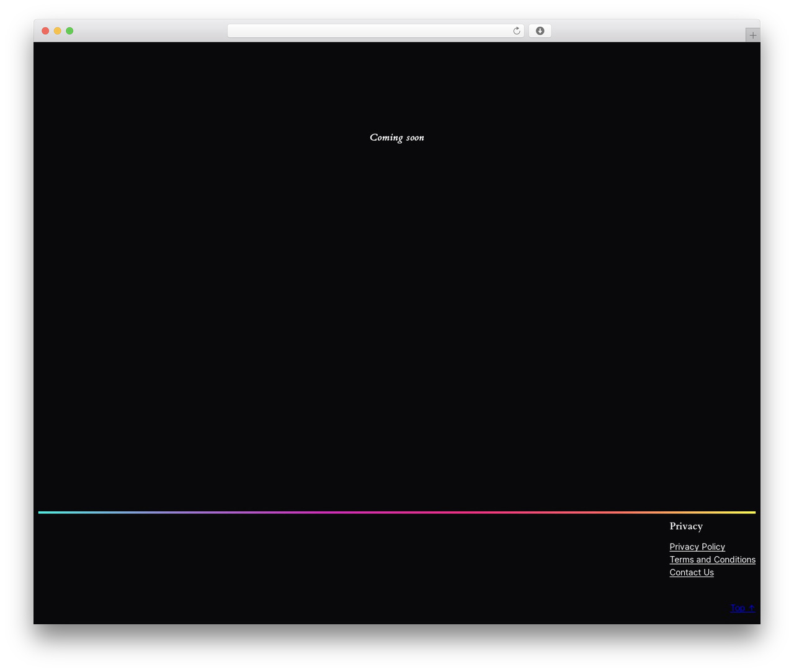Reload the page using the refresh icon
The height and width of the screenshot is (672, 794).
516,31
